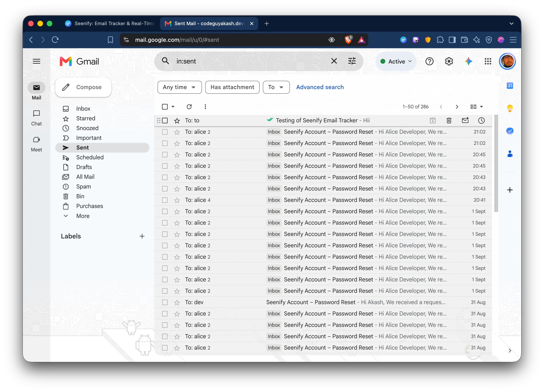Open Google Contacts side panel

pos(510,154)
